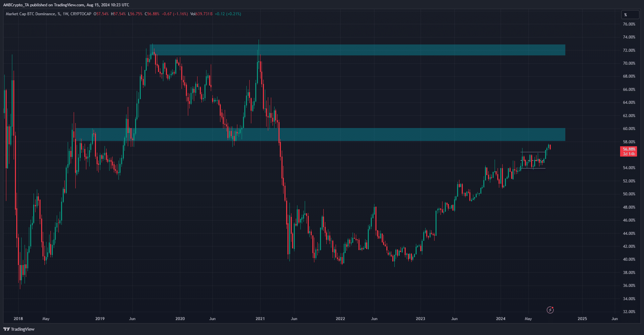The image size is (644, 335).
Task: Select the current price label 56.88%
Action: [x=629, y=149]
